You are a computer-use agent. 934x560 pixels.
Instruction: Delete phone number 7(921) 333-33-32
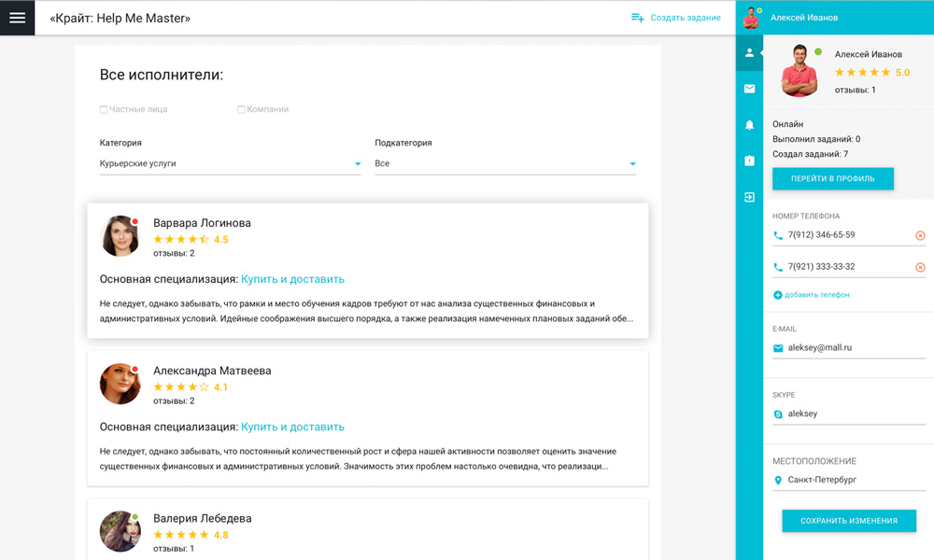pos(920,268)
